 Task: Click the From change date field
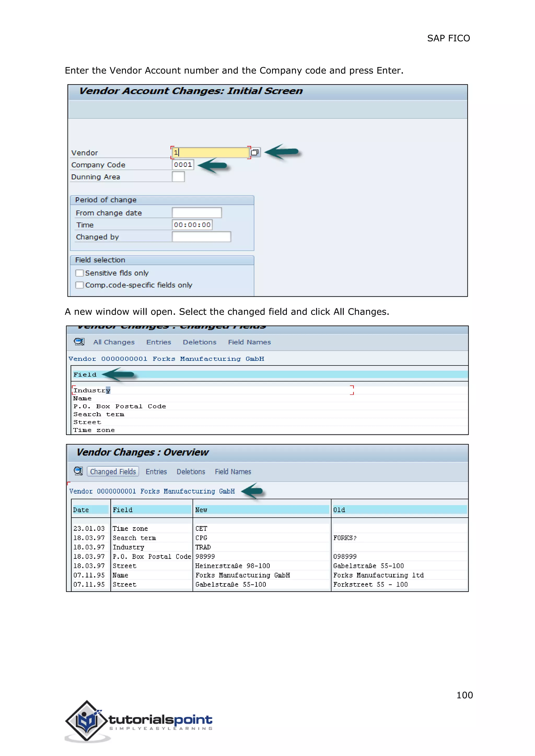[197, 213]
